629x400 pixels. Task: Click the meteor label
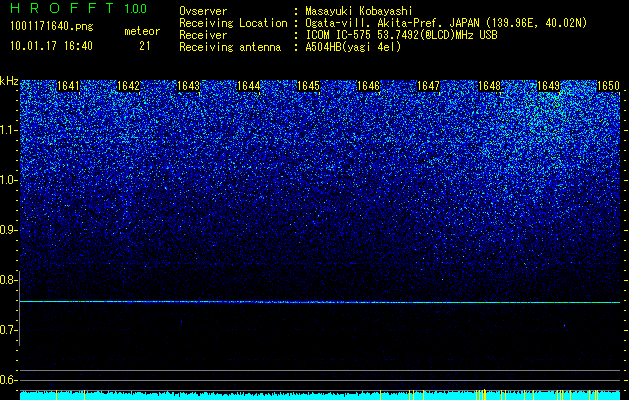pyautogui.click(x=142, y=31)
